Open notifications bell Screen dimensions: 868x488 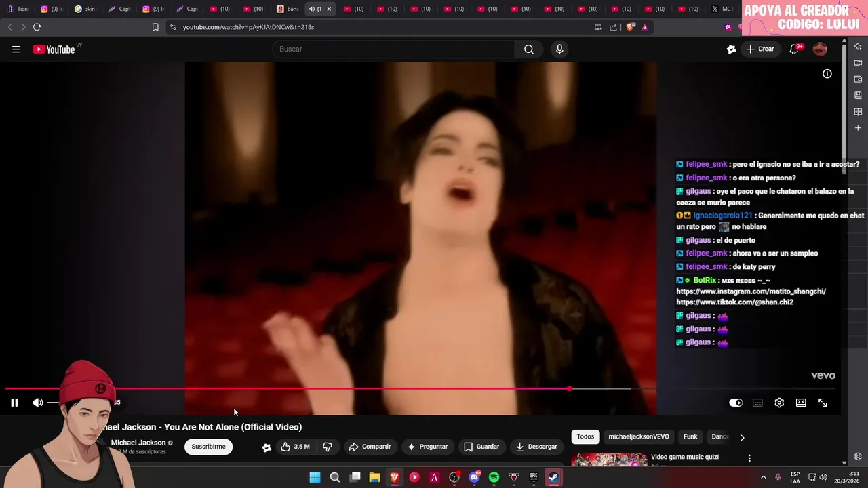pyautogui.click(x=794, y=49)
